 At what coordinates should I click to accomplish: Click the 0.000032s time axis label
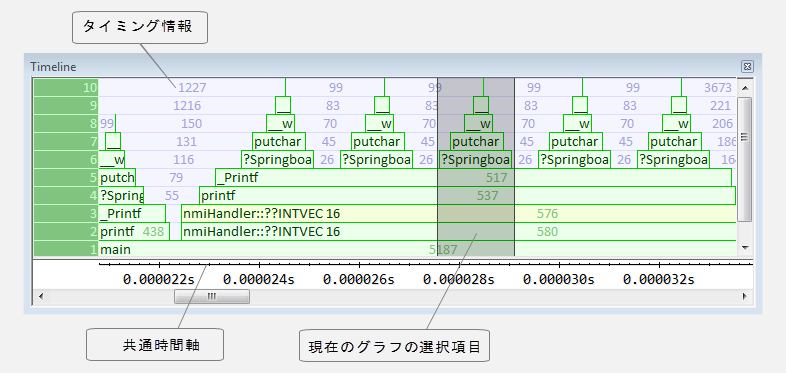659,279
